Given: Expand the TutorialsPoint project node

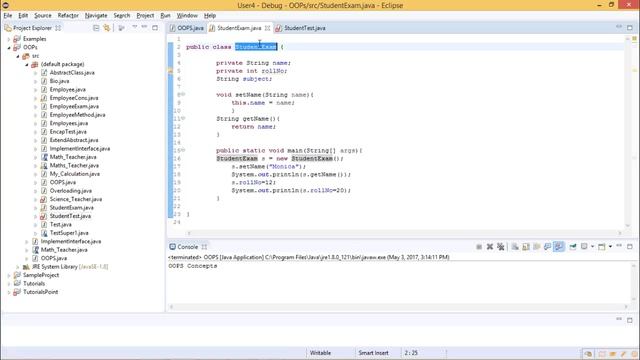Looking at the screenshot, I should click(x=9, y=292).
